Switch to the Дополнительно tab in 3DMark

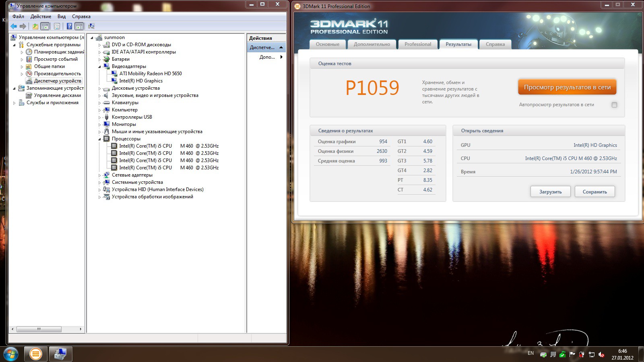click(372, 44)
